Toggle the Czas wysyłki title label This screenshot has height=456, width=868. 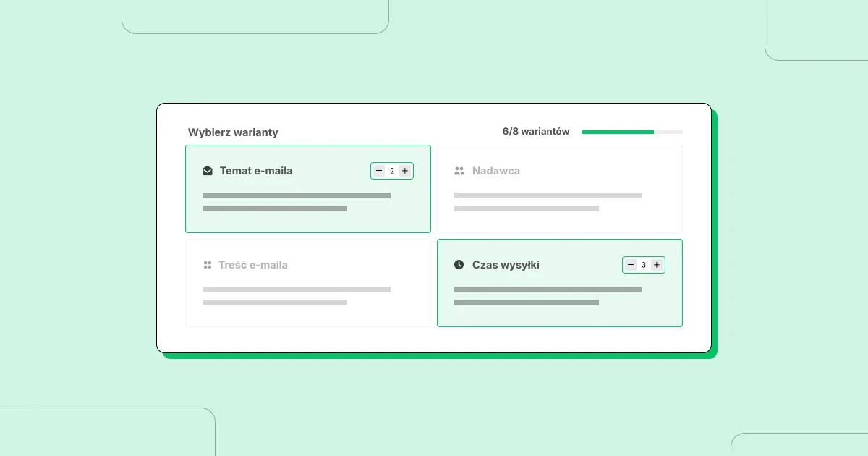coord(506,265)
